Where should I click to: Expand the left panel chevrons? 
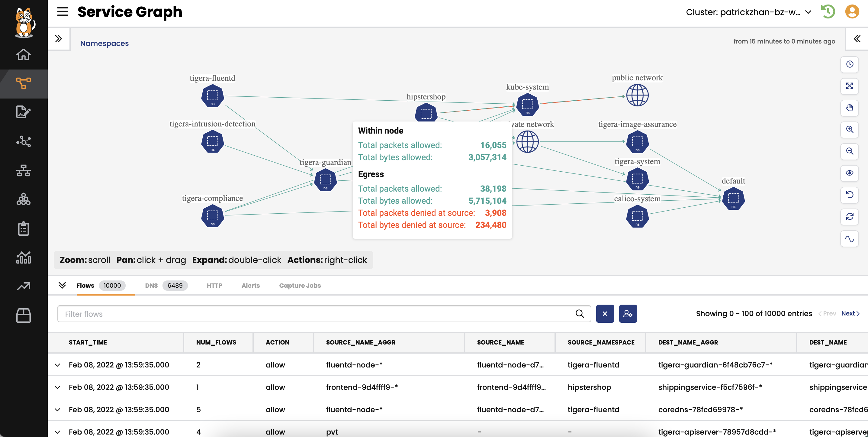(59, 39)
